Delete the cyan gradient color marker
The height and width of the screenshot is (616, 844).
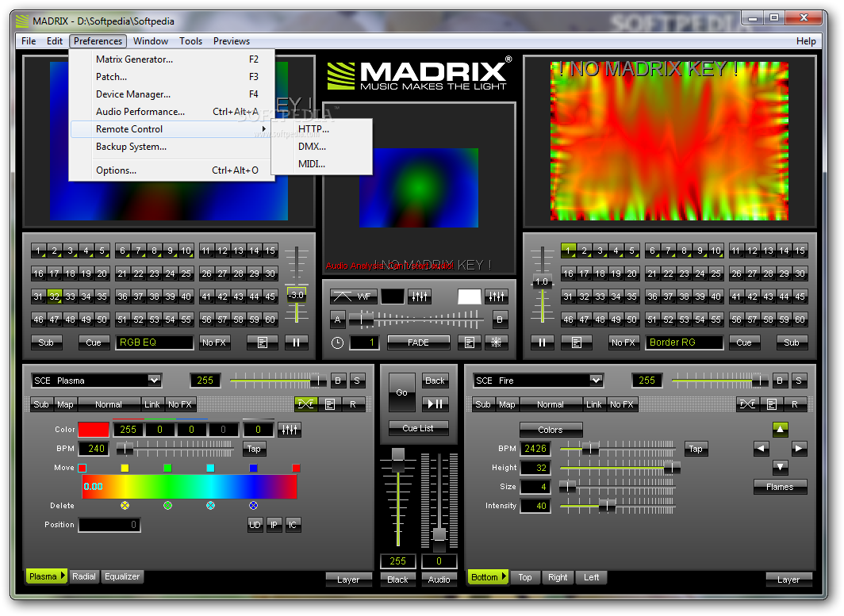click(x=210, y=506)
